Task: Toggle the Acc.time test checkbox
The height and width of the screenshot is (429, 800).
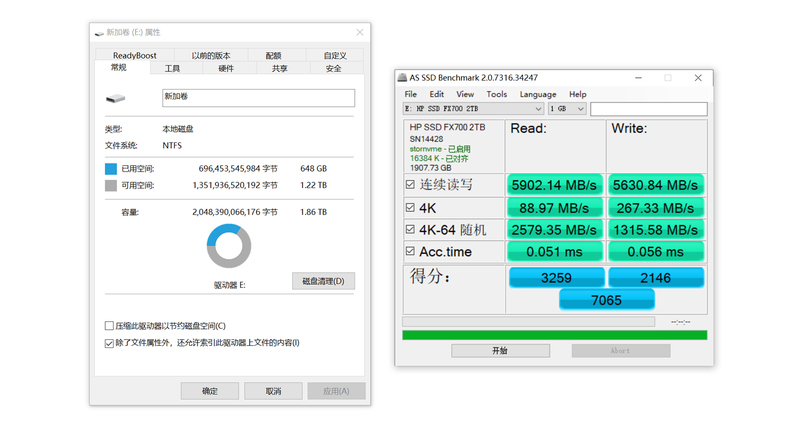Action: (x=410, y=251)
